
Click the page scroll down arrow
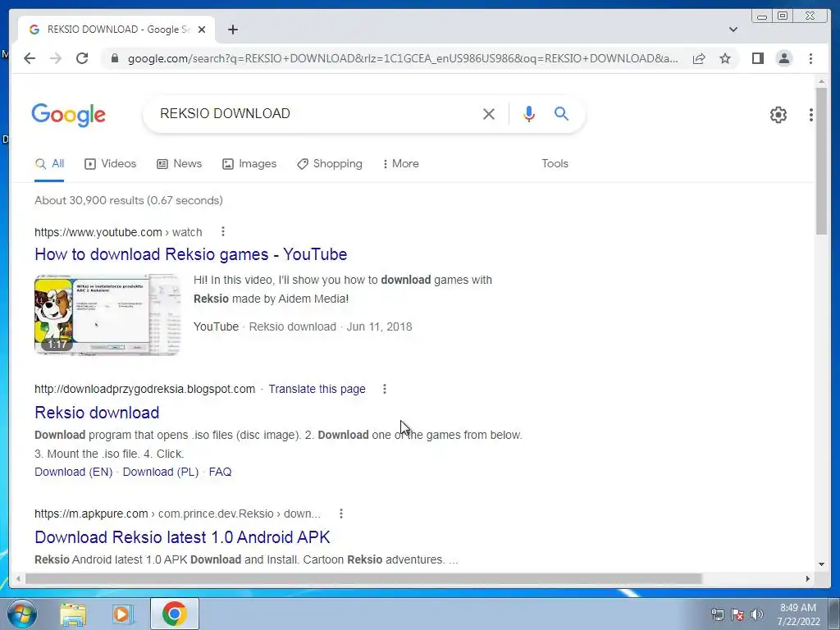(821, 564)
